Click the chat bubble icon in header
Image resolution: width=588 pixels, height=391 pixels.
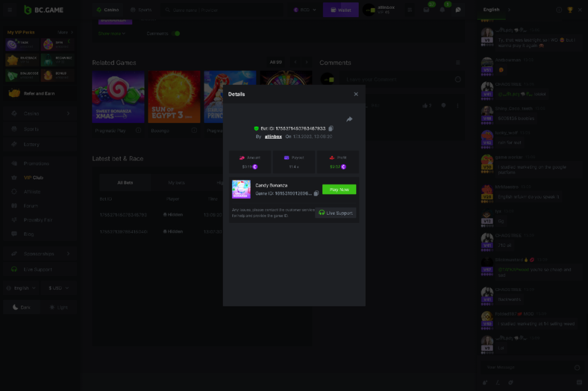[458, 10]
